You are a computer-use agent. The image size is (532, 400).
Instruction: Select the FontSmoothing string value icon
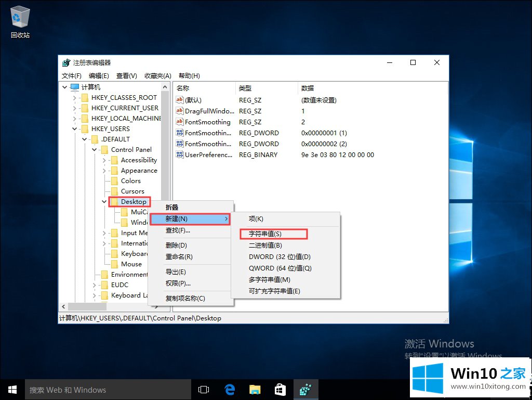pos(180,122)
